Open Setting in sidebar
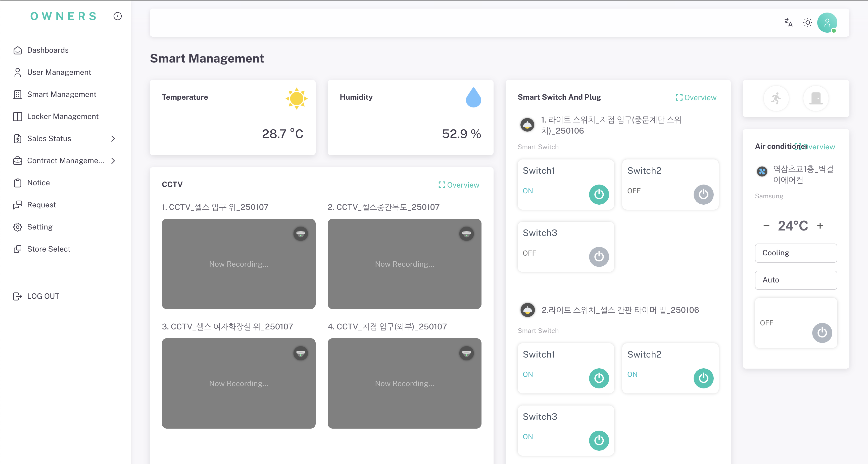 click(x=65, y=227)
